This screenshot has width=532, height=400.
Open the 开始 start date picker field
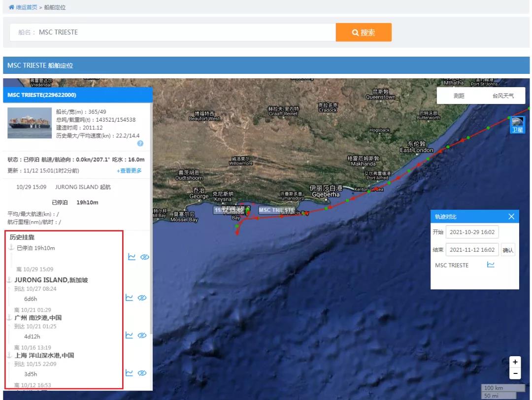(x=472, y=232)
